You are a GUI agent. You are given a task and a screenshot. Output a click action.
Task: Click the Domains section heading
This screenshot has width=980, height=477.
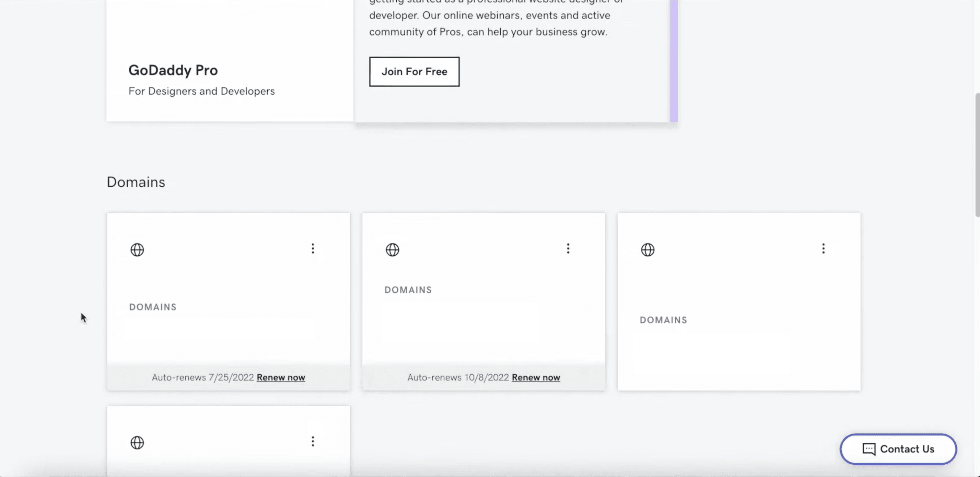pos(136,182)
